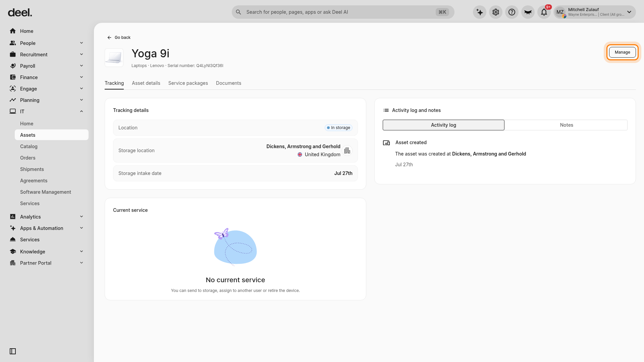Screen dimensions: 644x362
Task: Switch to the Tracking tab
Action: (114, 83)
